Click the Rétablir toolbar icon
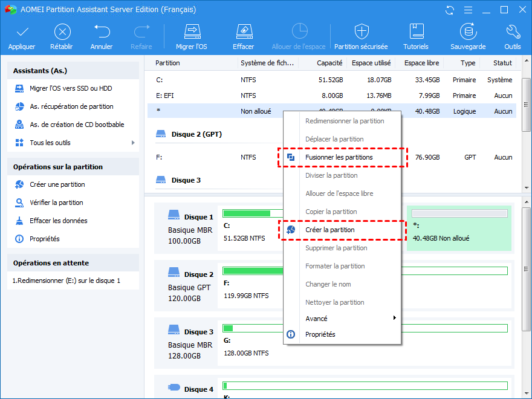The height and width of the screenshot is (399, 532). tap(62, 31)
